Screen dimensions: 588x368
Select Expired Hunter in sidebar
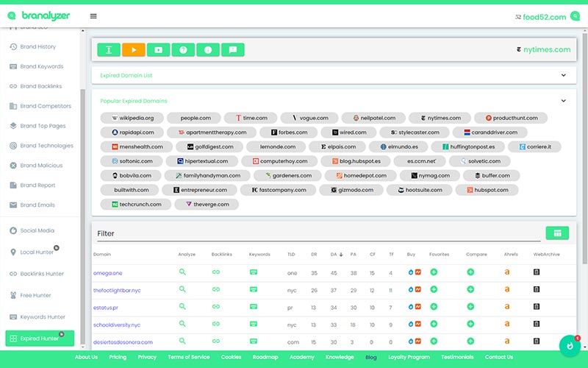(x=40, y=339)
